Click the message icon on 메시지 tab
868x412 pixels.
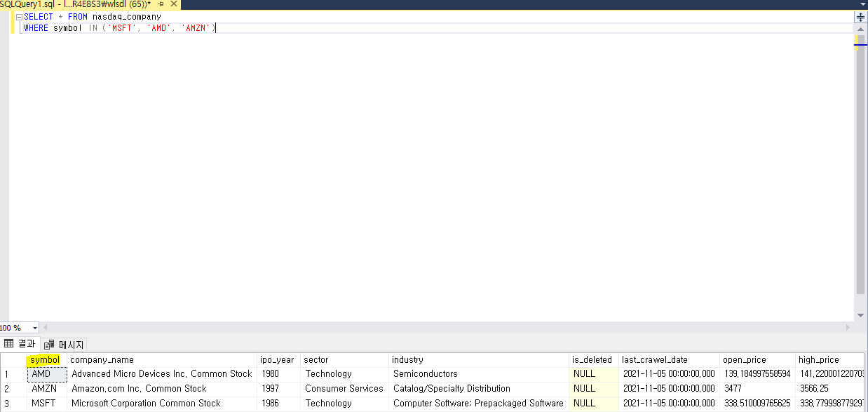pos(50,345)
